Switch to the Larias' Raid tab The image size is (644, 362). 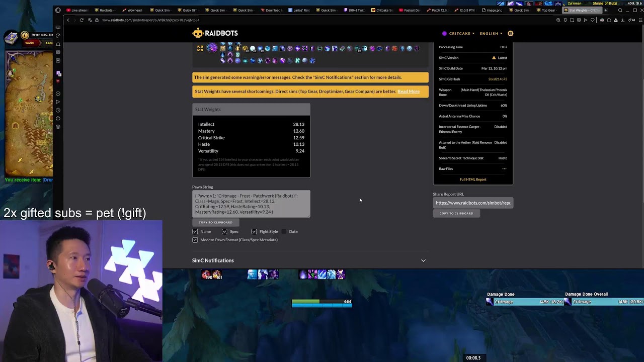301,10
